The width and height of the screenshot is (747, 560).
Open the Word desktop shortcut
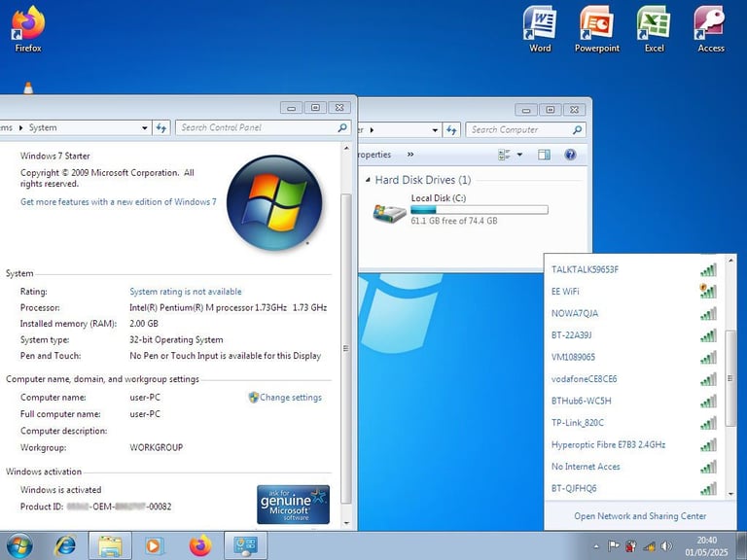(540, 28)
